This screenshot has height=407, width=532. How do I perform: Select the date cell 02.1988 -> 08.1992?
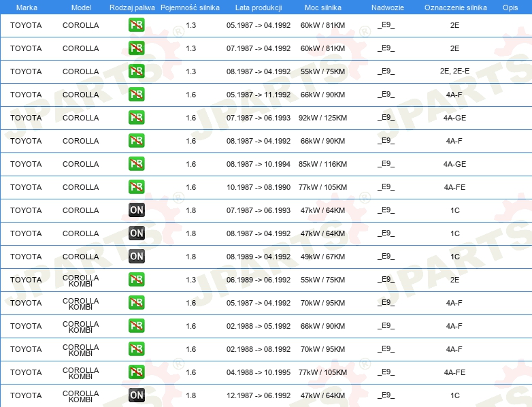(259, 349)
